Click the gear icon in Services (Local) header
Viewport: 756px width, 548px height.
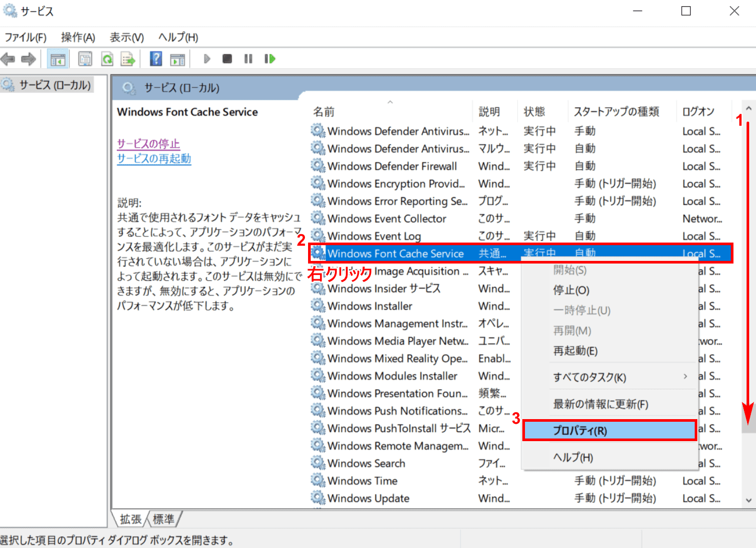click(129, 88)
